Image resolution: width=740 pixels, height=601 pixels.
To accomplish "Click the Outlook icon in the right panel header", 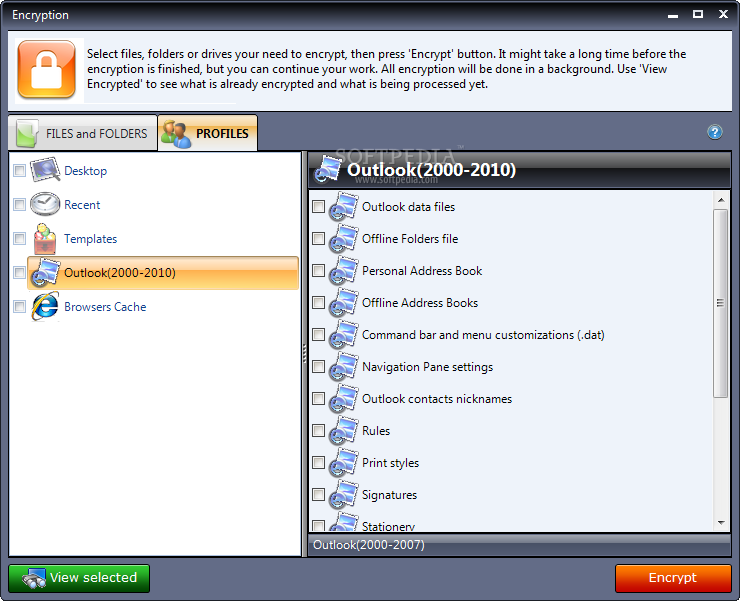I will (328, 169).
